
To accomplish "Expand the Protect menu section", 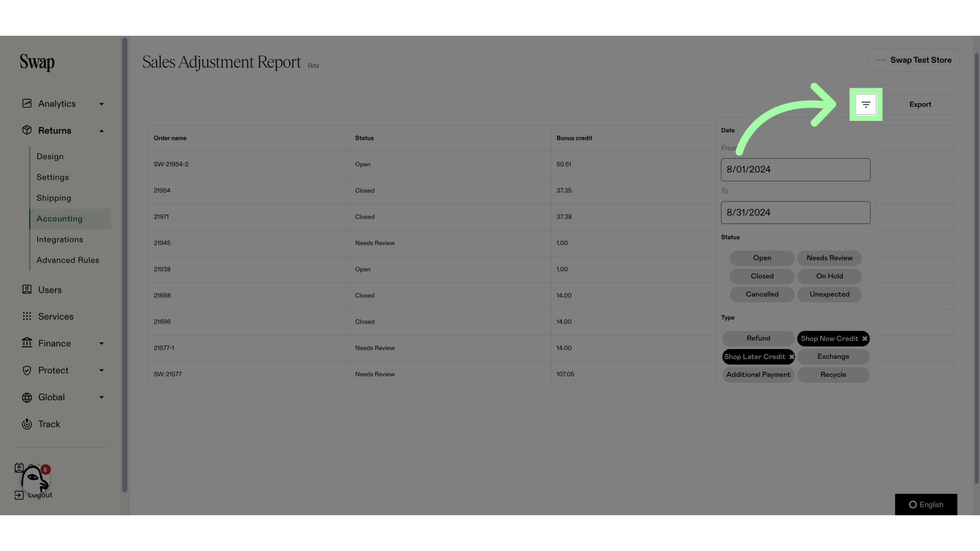I will click(x=61, y=371).
